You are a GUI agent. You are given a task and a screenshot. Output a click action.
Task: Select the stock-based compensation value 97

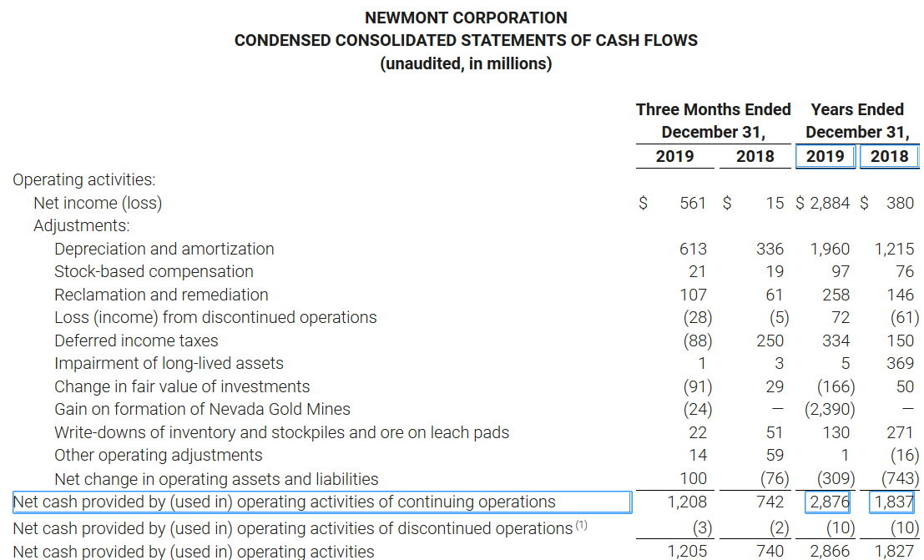pyautogui.click(x=841, y=271)
